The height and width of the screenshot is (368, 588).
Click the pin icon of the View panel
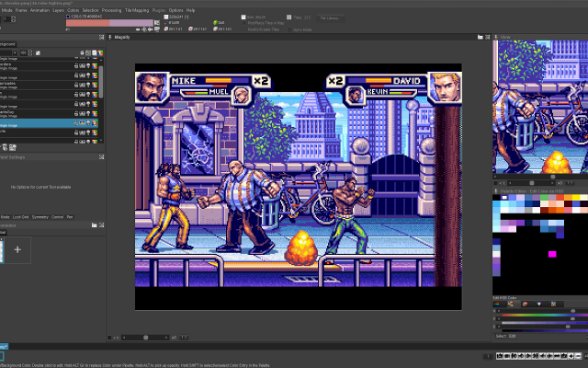point(496,37)
